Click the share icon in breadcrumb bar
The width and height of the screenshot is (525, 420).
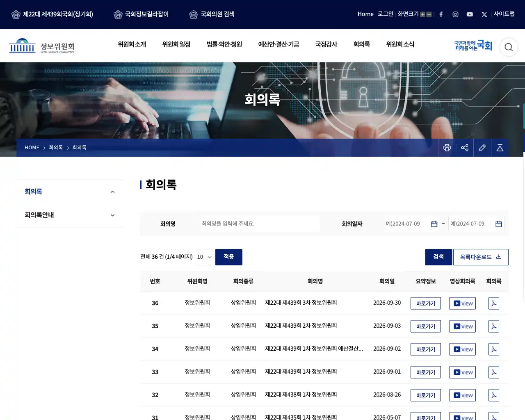[465, 148]
